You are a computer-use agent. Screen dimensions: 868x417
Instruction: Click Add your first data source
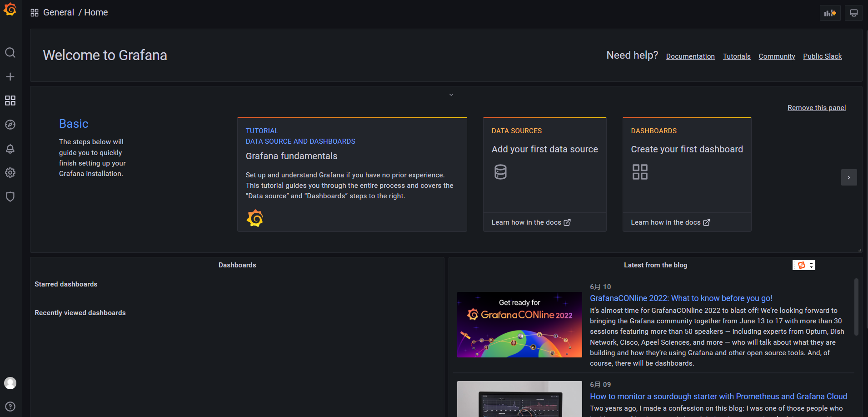tap(545, 149)
